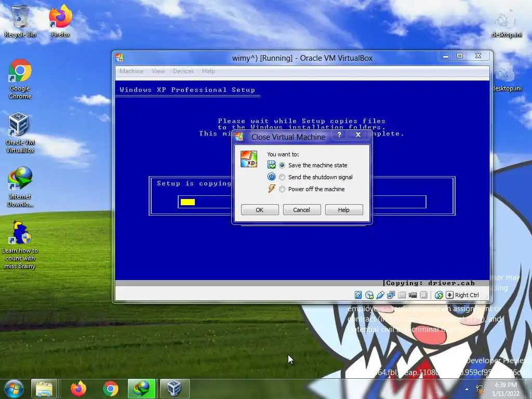Open the Devices menu in VirtualBox
532x399 pixels.
point(183,71)
